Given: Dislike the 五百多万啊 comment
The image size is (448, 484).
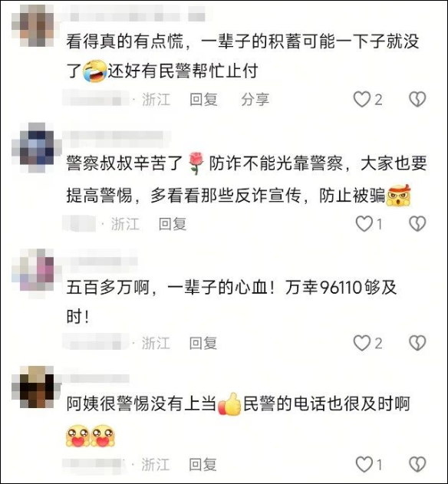Looking at the screenshot, I should 417,343.
